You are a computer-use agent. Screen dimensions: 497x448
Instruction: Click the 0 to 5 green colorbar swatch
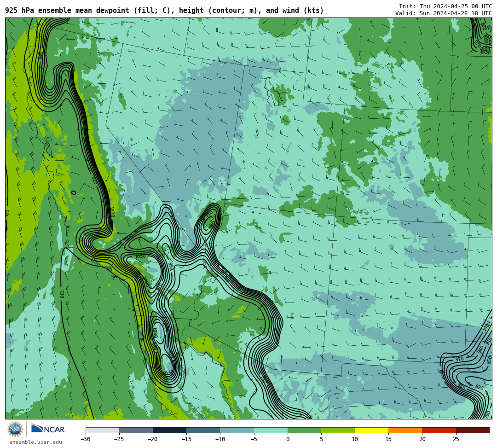[x=304, y=430]
